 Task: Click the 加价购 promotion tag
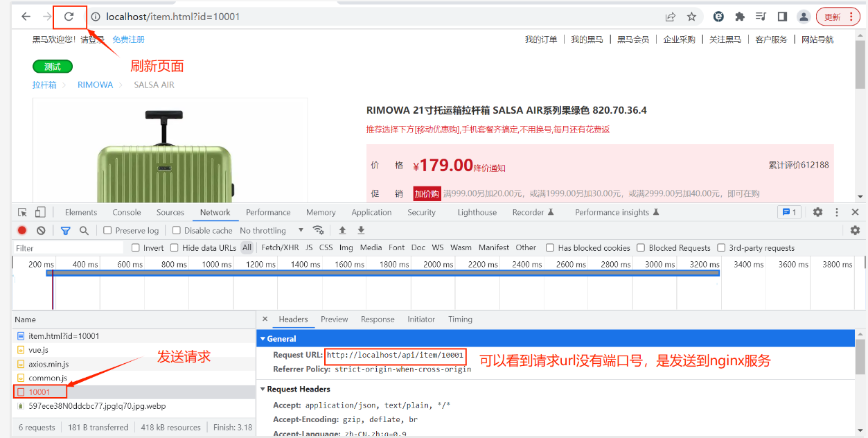[427, 193]
